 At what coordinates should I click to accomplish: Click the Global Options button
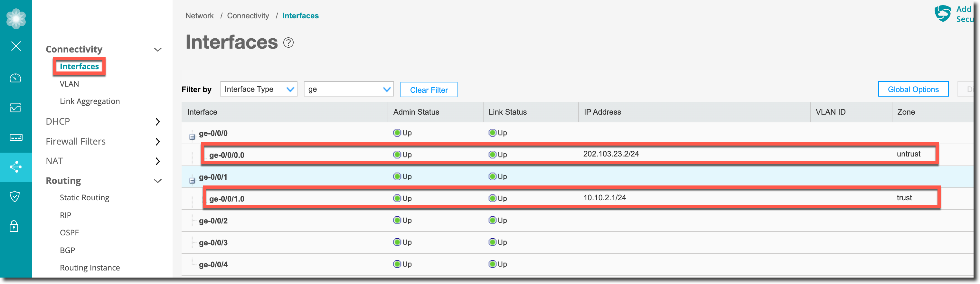point(913,90)
